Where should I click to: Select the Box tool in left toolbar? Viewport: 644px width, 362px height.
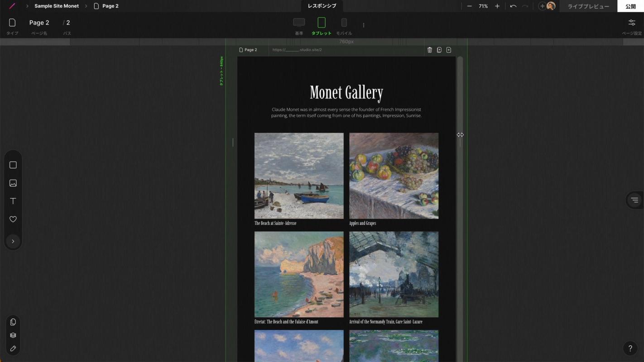click(13, 165)
